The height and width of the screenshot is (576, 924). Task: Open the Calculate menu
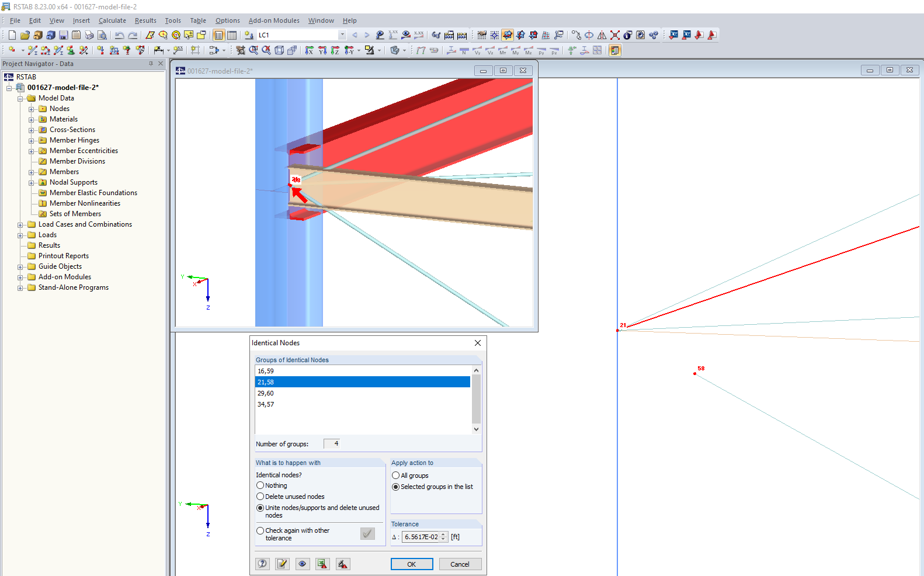112,20
